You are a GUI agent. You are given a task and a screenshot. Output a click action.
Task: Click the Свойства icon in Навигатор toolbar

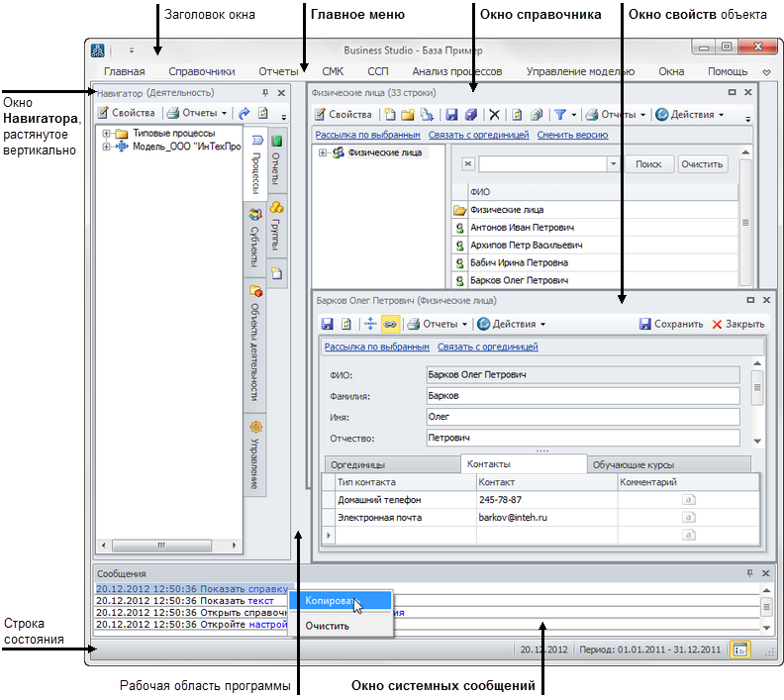(x=103, y=114)
